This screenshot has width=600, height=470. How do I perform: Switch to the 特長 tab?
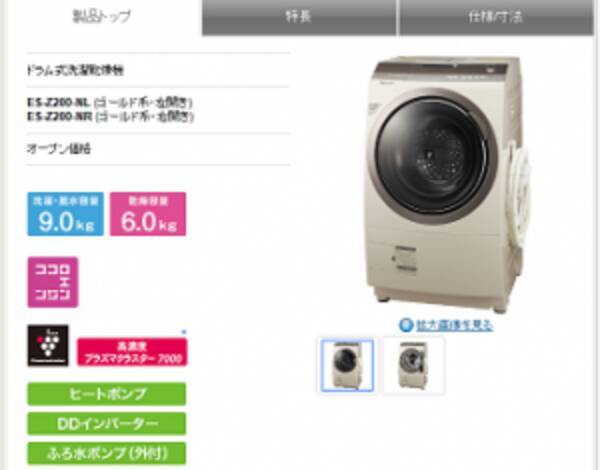tap(299, 17)
